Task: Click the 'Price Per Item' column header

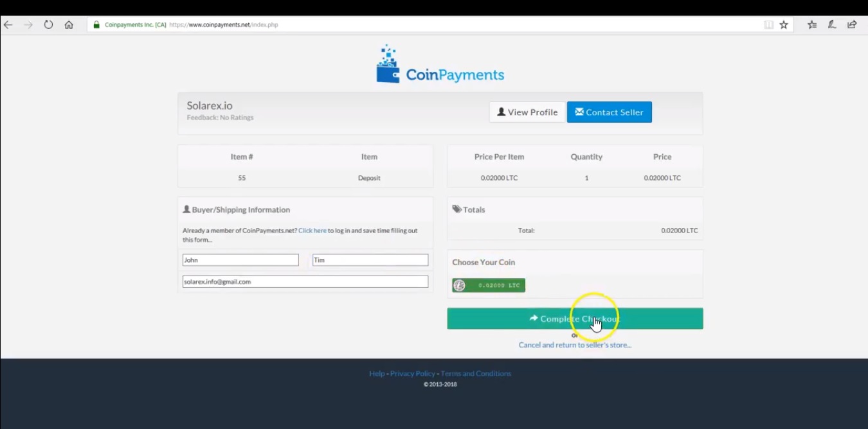Action: 499,157
